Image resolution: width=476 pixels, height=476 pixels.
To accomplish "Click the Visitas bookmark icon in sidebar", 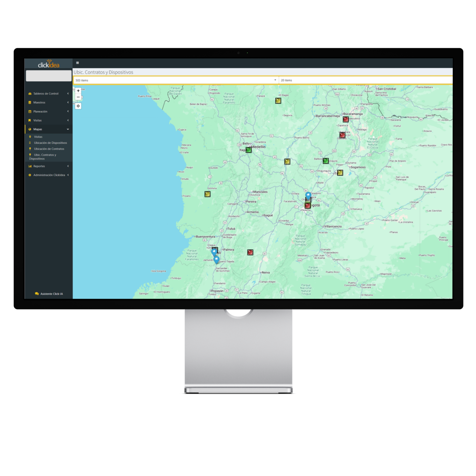I will point(30,120).
